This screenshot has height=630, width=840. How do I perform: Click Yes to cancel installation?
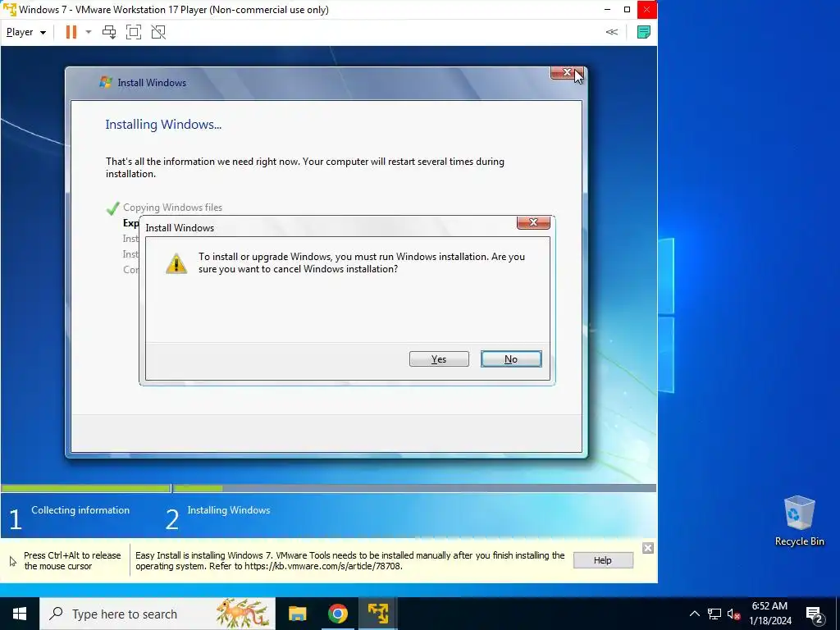[x=439, y=359]
